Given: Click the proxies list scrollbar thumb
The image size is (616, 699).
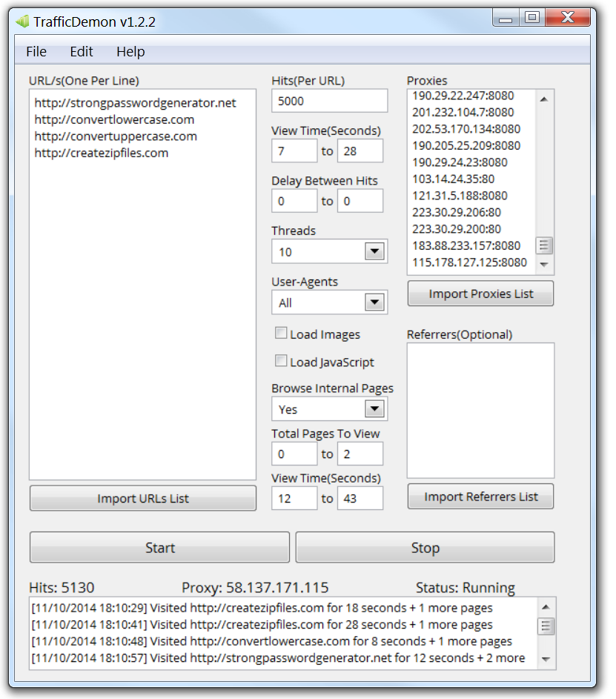Looking at the screenshot, I should click(544, 245).
